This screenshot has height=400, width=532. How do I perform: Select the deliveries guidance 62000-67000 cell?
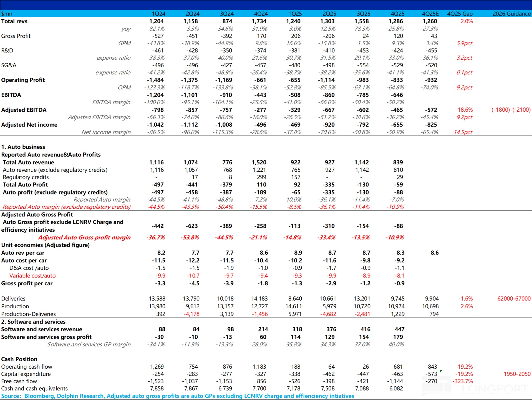514,299
